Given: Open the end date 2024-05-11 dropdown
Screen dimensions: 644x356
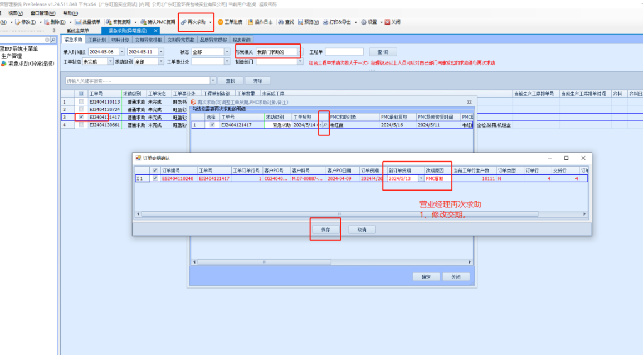Looking at the screenshot, I should (x=161, y=52).
